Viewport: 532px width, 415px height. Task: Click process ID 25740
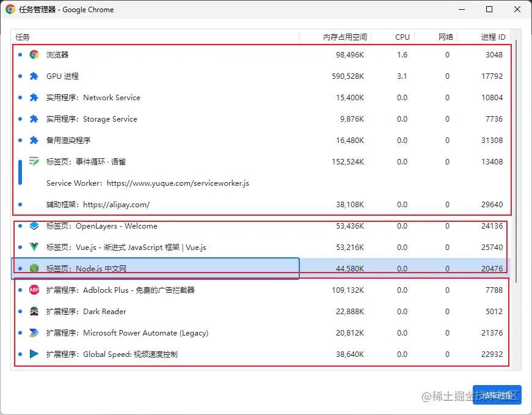[492, 248]
